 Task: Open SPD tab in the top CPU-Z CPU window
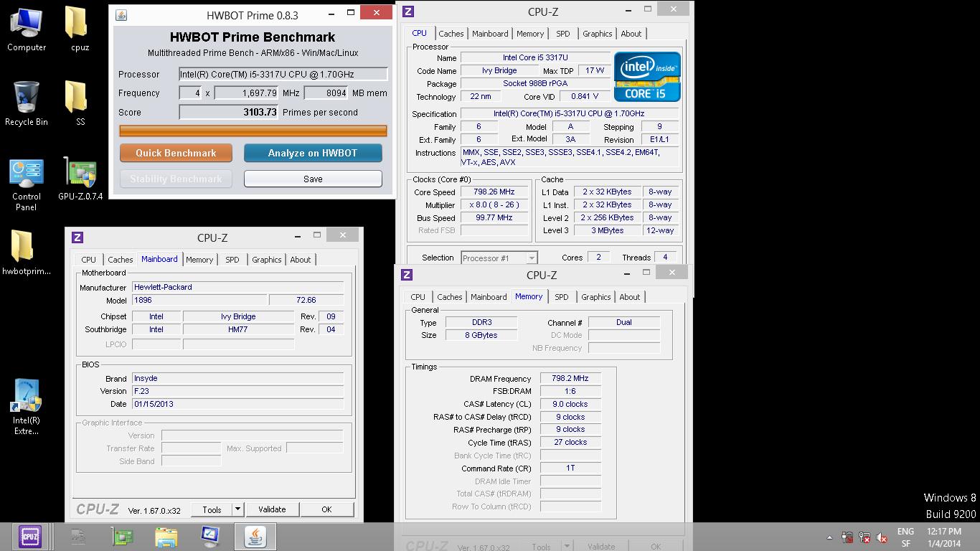[563, 34]
